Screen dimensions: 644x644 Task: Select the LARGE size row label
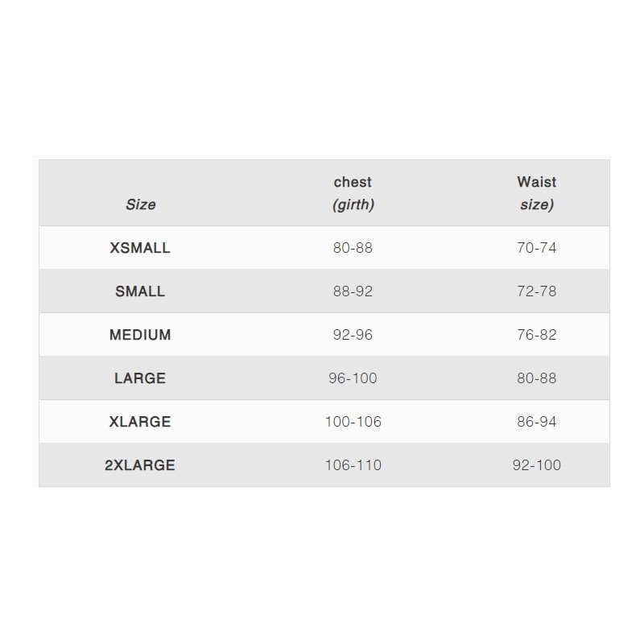(140, 378)
